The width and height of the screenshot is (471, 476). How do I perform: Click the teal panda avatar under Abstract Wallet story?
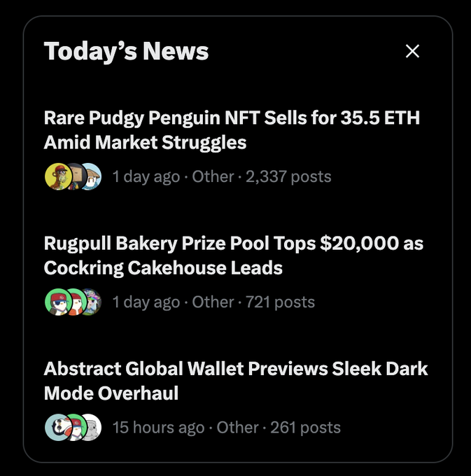point(57,427)
